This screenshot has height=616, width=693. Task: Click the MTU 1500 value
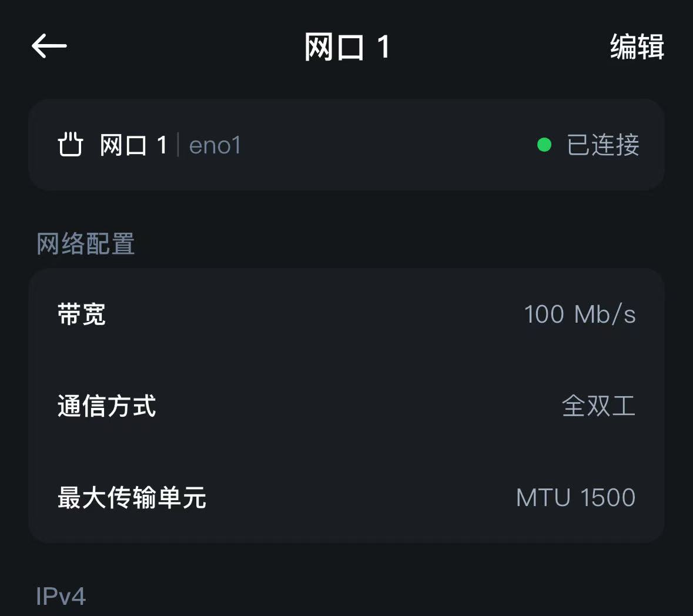pyautogui.click(x=575, y=498)
